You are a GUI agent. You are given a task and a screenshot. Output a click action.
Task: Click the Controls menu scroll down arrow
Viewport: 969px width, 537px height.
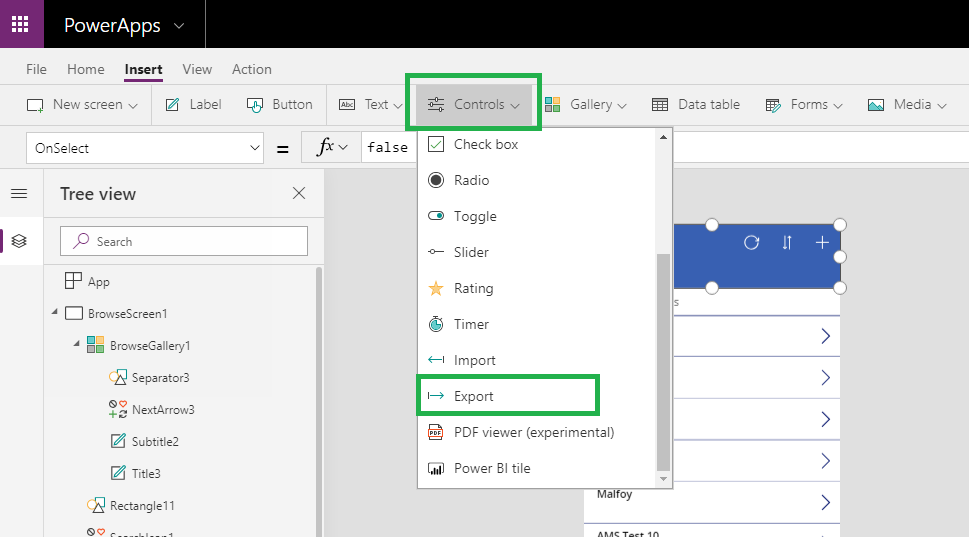pos(663,479)
